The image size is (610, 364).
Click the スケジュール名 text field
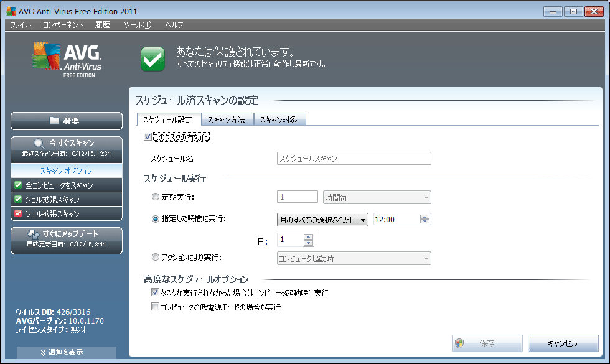(x=354, y=158)
